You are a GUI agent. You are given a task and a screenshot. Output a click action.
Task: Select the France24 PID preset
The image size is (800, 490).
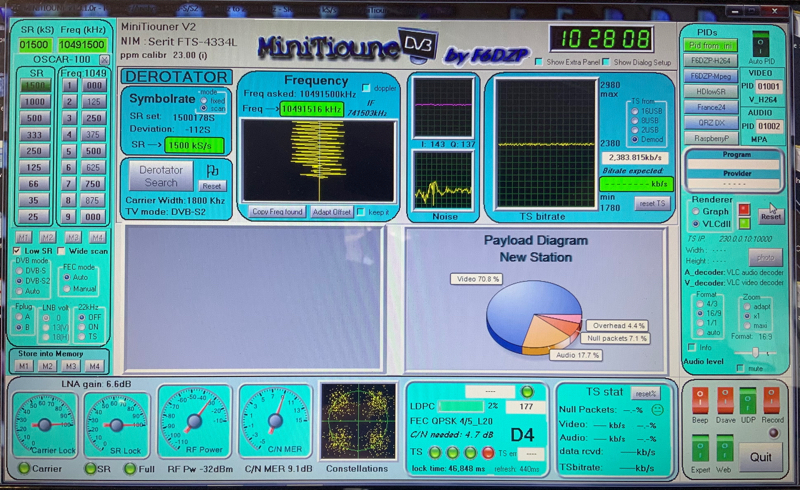[710, 107]
